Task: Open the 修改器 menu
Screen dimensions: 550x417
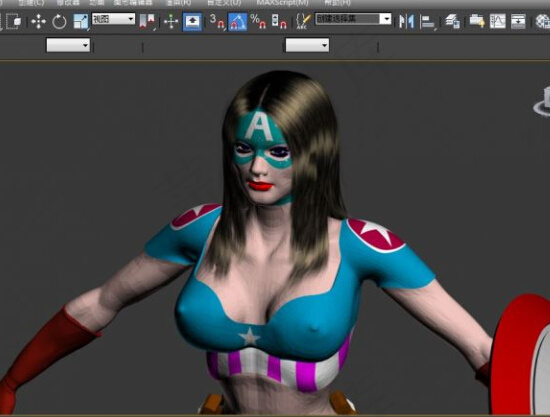Action: point(68,3)
